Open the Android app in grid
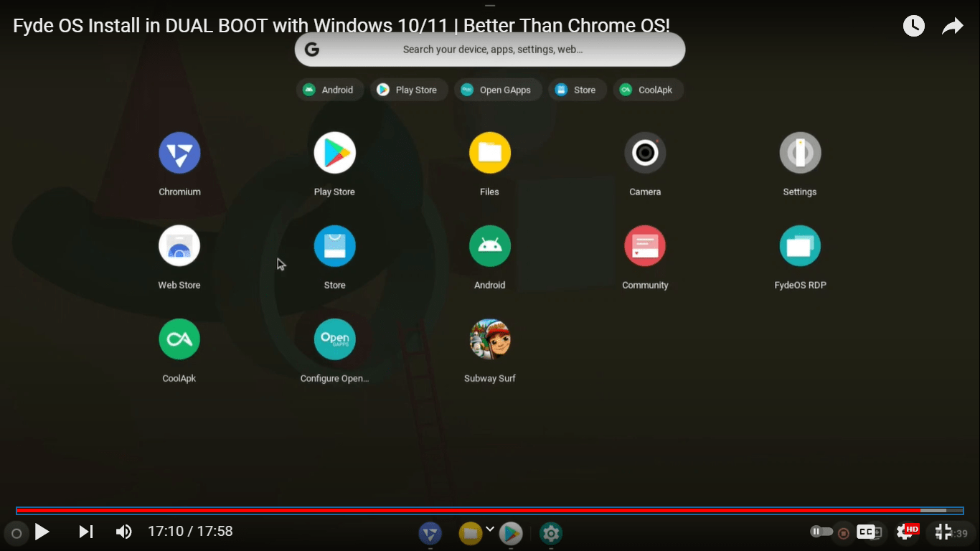Screen dimensions: 980x551 (490, 246)
